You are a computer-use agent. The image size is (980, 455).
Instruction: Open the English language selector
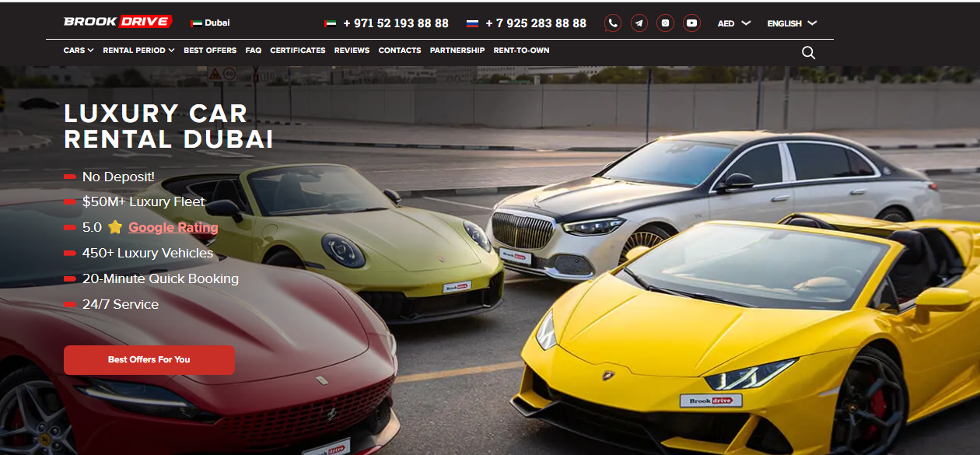point(791,23)
